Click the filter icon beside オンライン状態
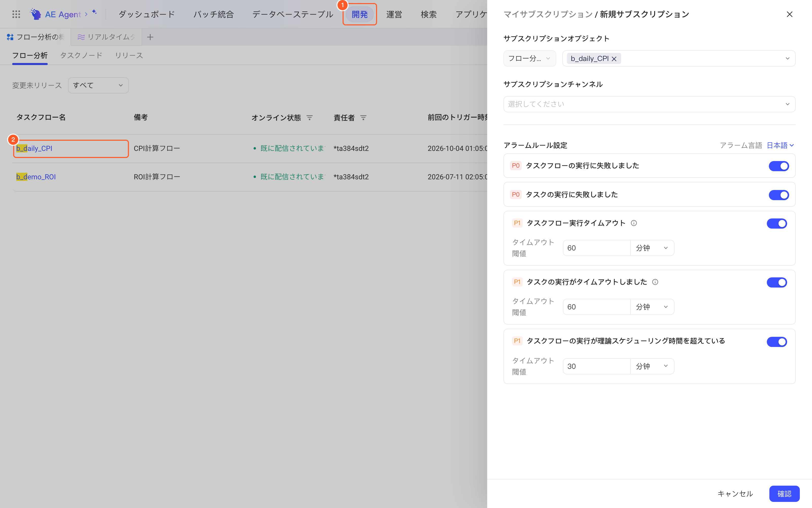This screenshot has height=508, width=812. click(x=309, y=118)
